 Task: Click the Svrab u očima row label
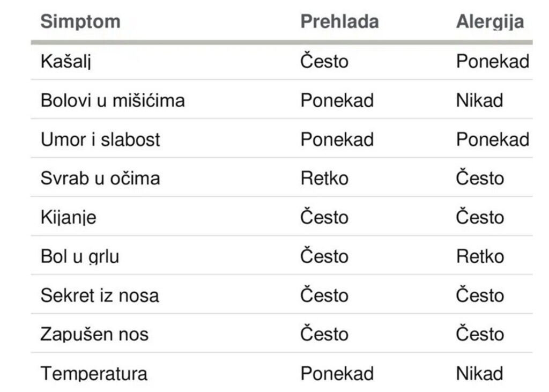100,178
